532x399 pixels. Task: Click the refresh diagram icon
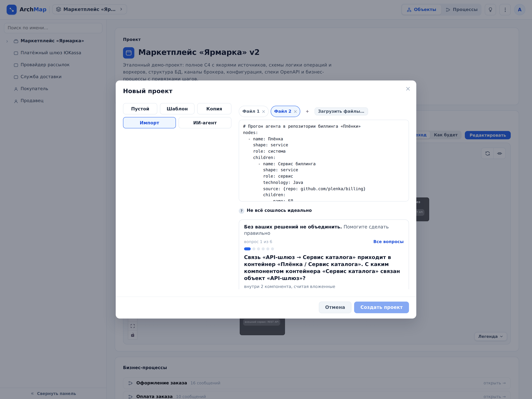[487, 153]
